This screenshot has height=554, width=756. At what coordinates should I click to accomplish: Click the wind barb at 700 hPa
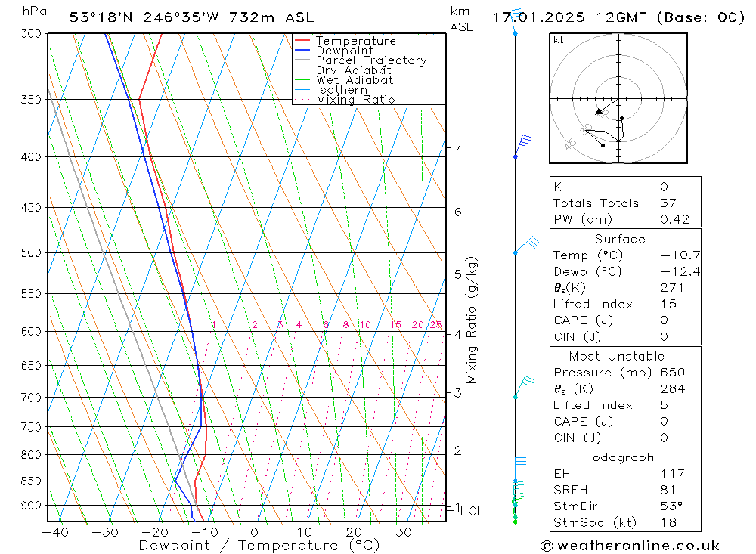click(524, 387)
